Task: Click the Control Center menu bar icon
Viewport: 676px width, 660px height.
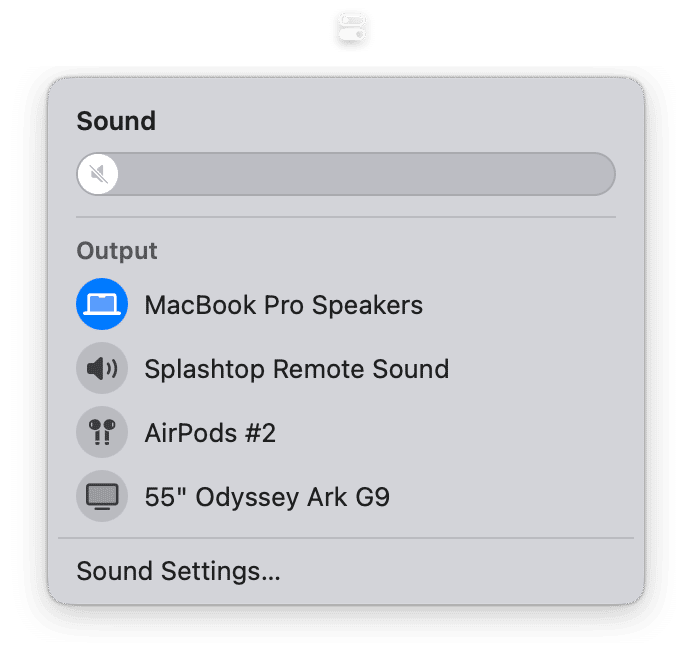Action: pos(352,28)
